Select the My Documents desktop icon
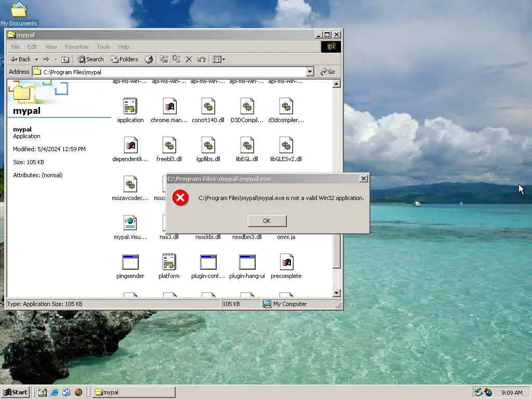The height and width of the screenshot is (399, 532). (19, 14)
